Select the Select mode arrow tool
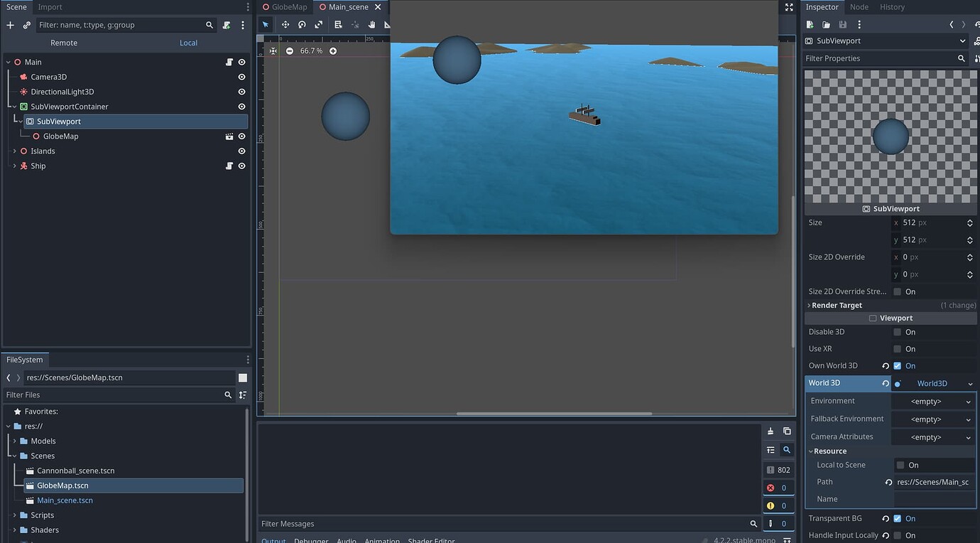980x543 pixels. click(266, 24)
